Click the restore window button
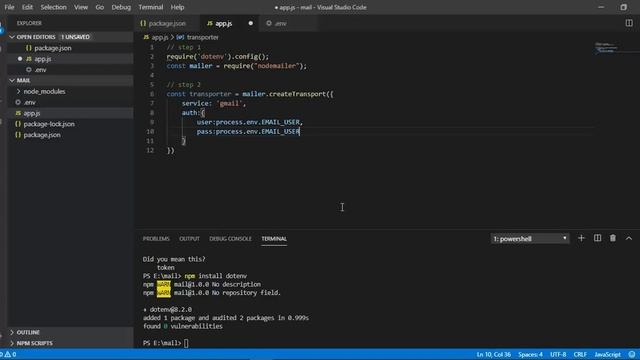The image size is (640, 360). 623,7
